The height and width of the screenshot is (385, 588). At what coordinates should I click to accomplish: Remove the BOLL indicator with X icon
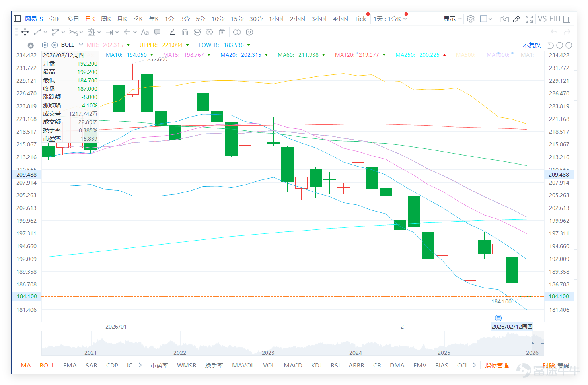coord(55,45)
